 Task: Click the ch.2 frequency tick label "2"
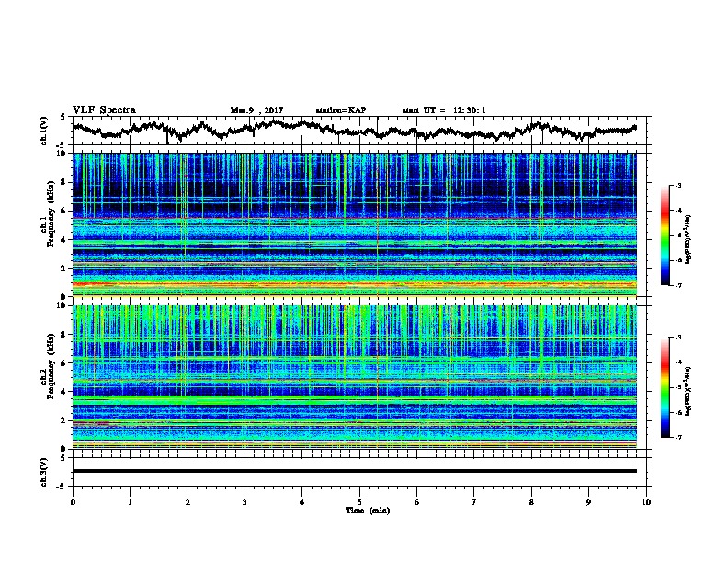[65, 420]
